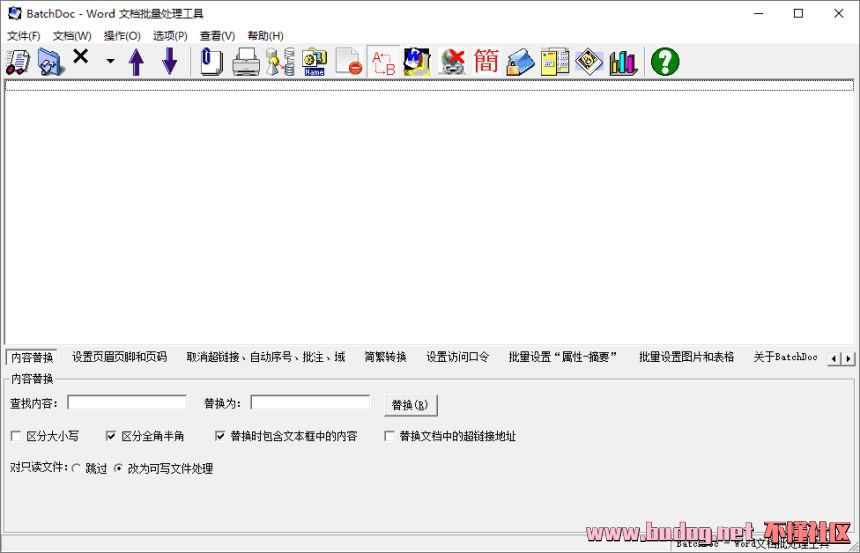
Task: Move item up with purple up arrow
Action: (136, 61)
